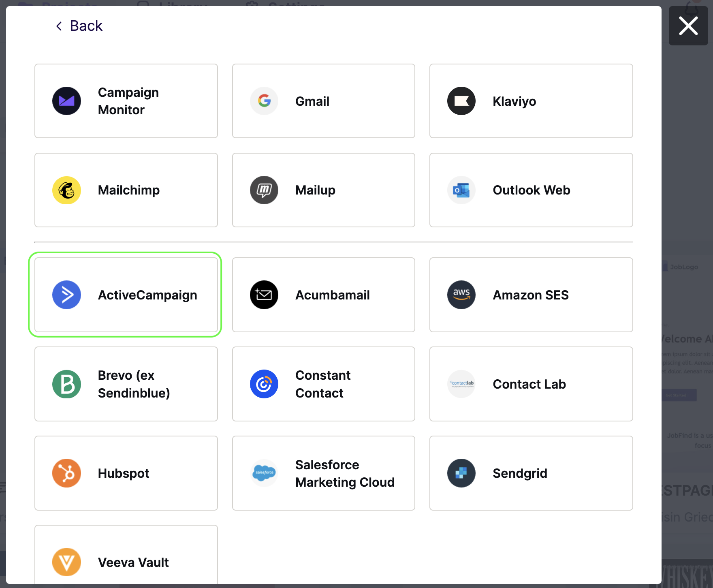Click the Mailchimp monkey logo icon
The image size is (713, 588).
(x=66, y=190)
